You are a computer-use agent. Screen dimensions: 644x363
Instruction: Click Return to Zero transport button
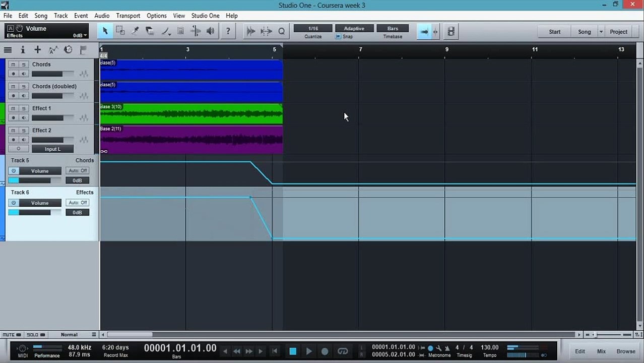(275, 351)
